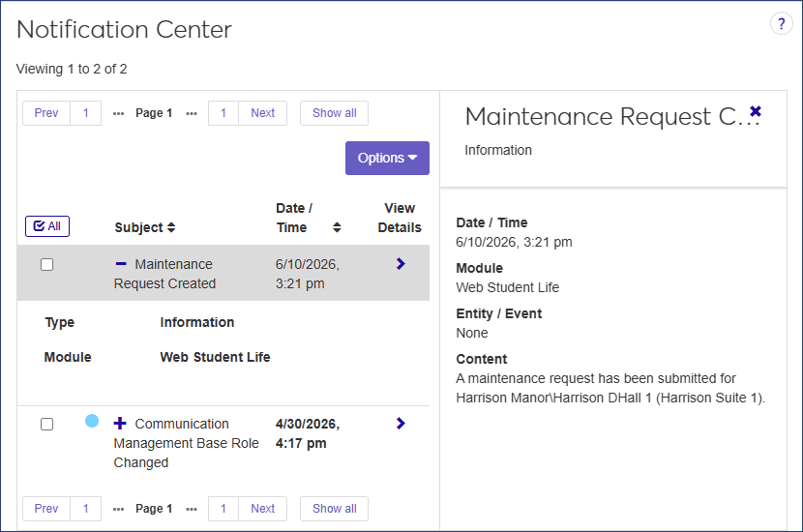Click the Module label in the expanded row
This screenshot has height=532, width=803.
pyautogui.click(x=68, y=357)
